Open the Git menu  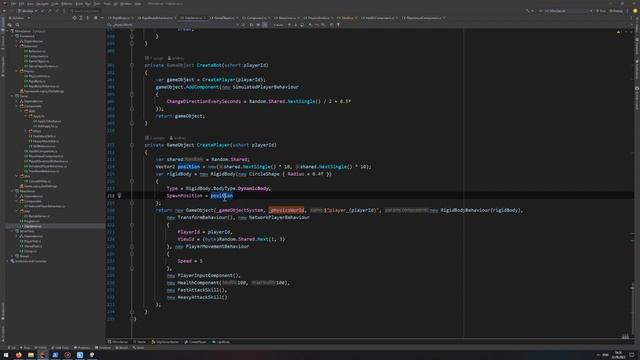point(116,4)
